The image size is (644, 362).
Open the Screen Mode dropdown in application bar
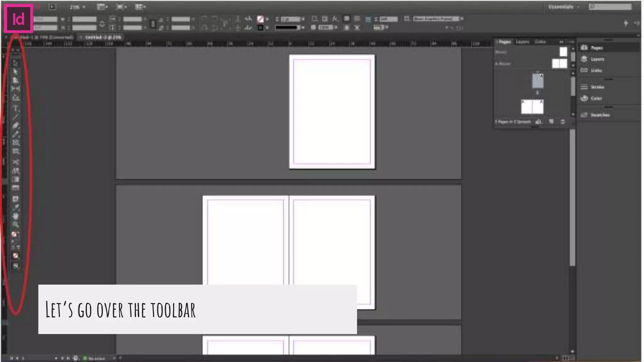click(121, 7)
